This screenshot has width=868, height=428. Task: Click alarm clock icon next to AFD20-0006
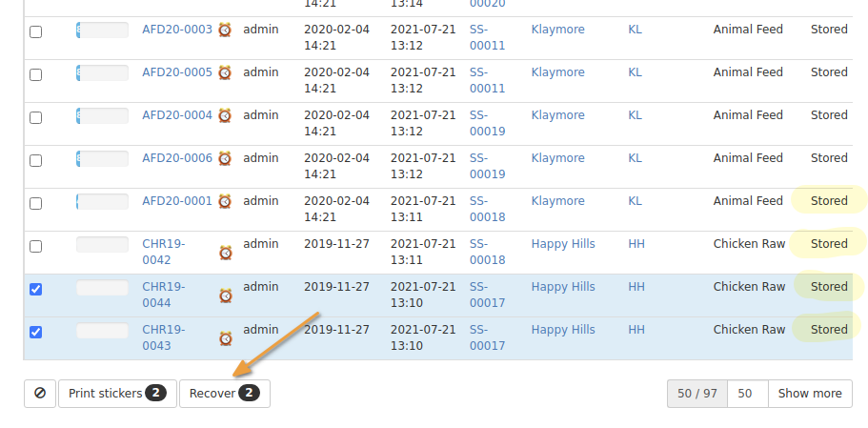click(225, 158)
